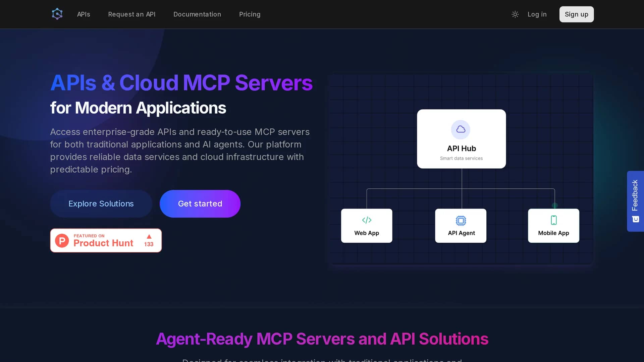Viewport: 644px width, 362px height.
Task: Click the Product Hunt P logo icon
Action: (x=62, y=241)
